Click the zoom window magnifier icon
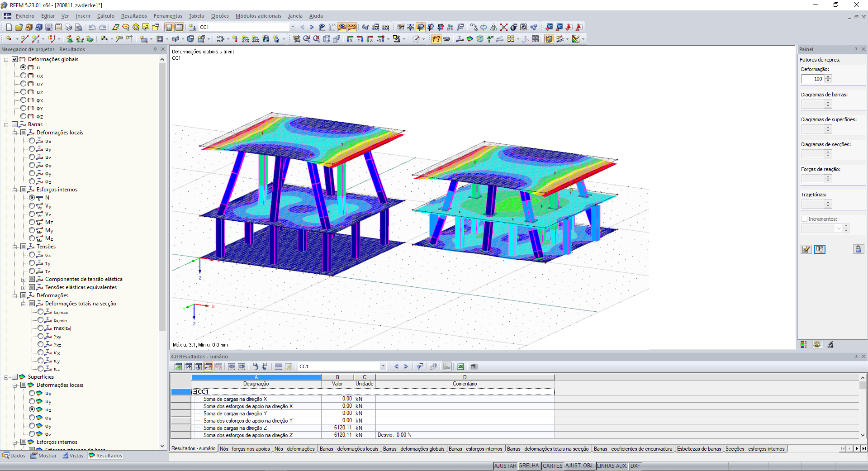The height and width of the screenshot is (471, 868). coord(307,39)
